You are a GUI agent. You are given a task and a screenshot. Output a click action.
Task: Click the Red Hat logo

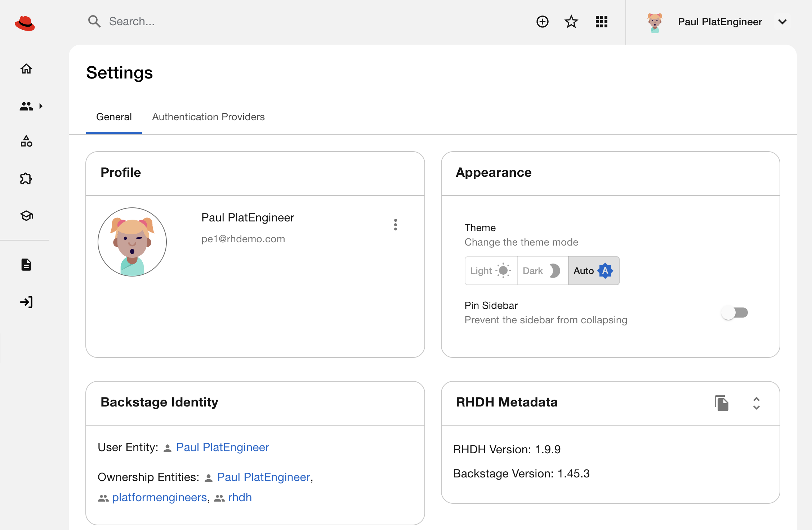[25, 23]
